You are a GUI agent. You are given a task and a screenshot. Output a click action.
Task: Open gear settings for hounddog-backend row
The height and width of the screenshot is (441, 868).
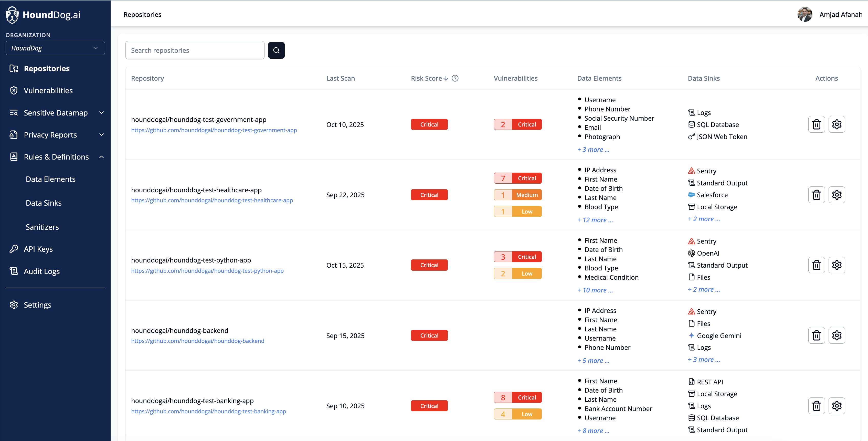(836, 335)
